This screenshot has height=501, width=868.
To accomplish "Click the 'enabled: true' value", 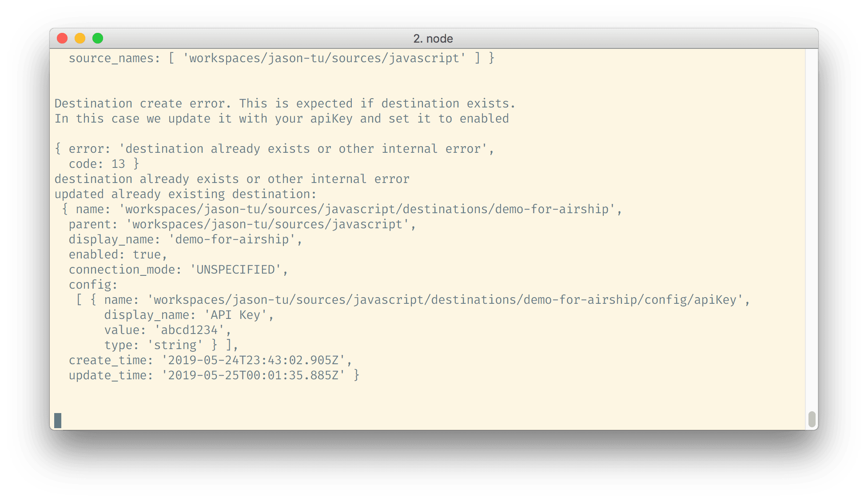I will (147, 254).
